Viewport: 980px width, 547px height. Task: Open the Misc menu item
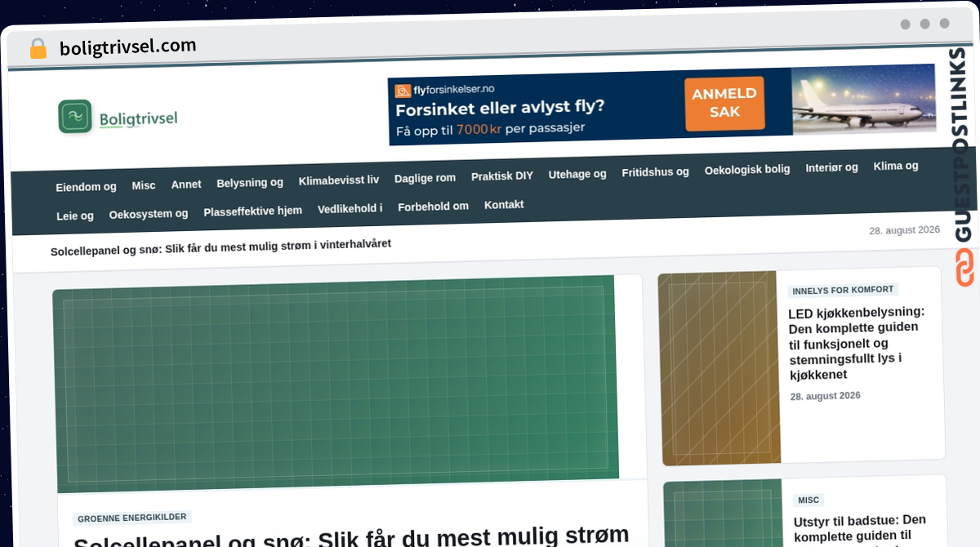point(144,185)
